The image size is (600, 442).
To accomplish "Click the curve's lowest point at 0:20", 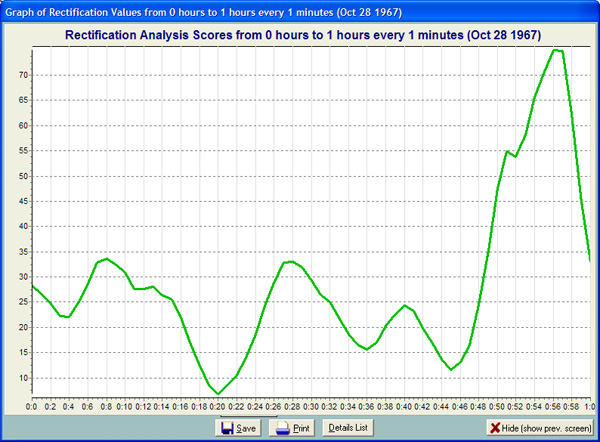I will [218, 393].
